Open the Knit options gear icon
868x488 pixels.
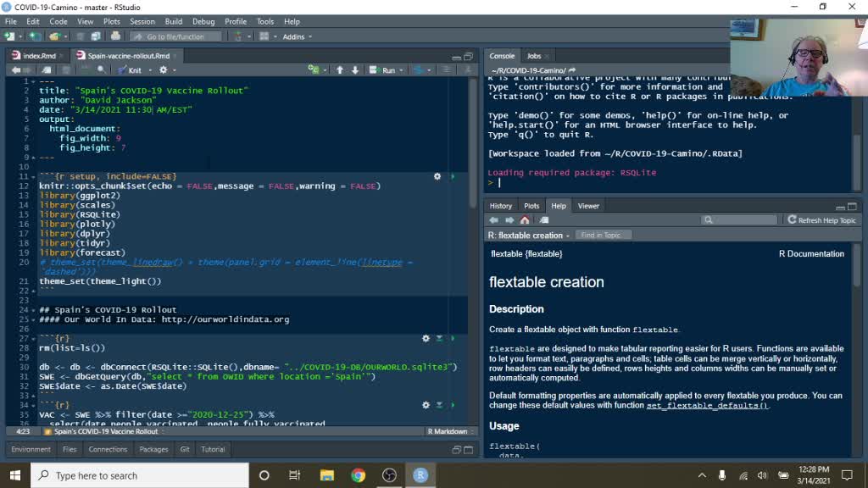click(164, 70)
